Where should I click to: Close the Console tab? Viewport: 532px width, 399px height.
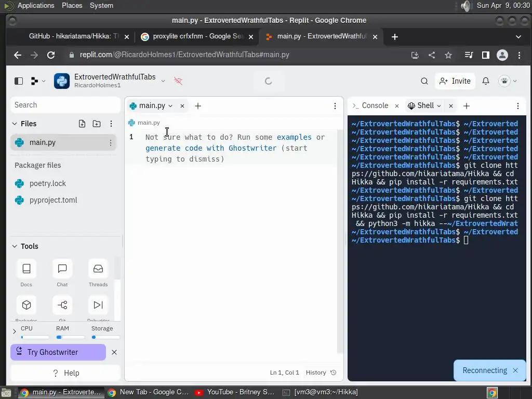pyautogui.click(x=396, y=106)
